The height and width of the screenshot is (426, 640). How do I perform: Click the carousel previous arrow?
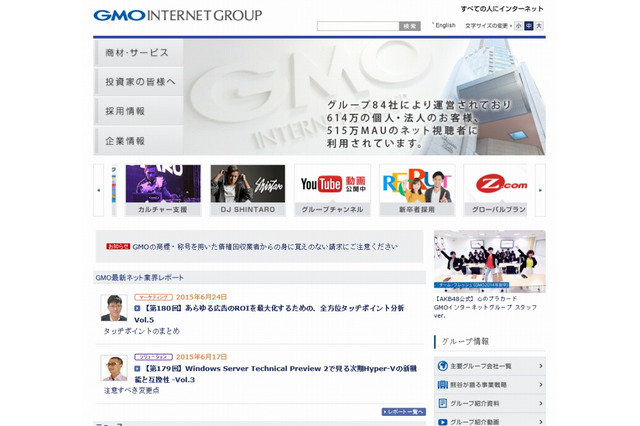pos(98,190)
